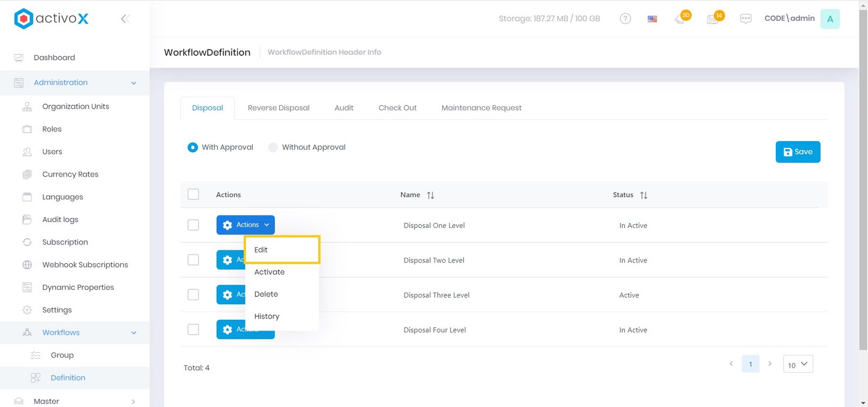
Task: Click the Definition icon under Workflows
Action: pos(36,378)
